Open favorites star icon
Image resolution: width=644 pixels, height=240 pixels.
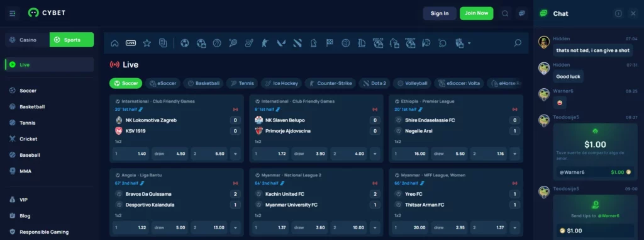(147, 43)
